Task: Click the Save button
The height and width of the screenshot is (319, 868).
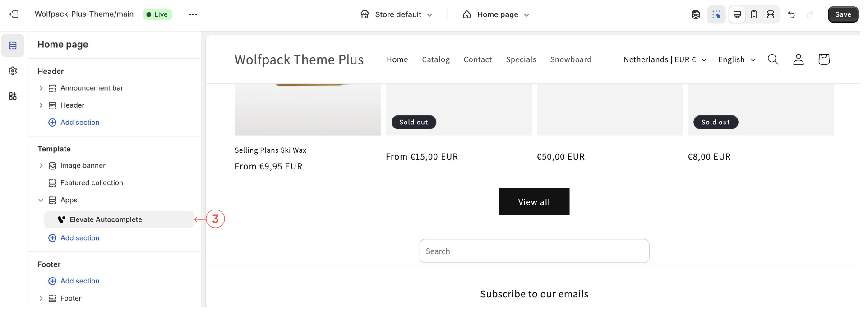Action: click(843, 14)
